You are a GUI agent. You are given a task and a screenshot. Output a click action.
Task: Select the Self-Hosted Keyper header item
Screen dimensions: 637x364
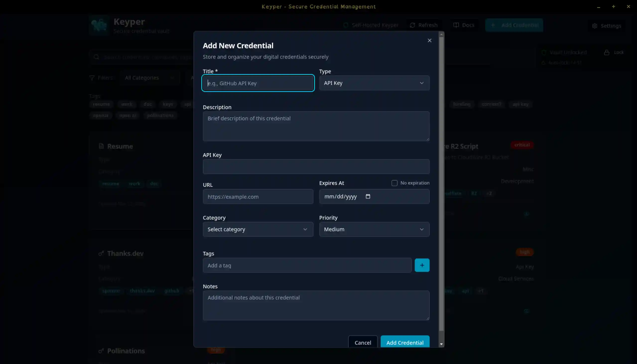pos(371,25)
